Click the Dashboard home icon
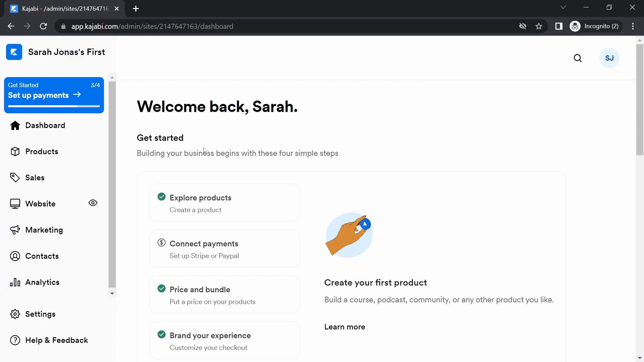The height and width of the screenshot is (362, 644). click(15, 125)
